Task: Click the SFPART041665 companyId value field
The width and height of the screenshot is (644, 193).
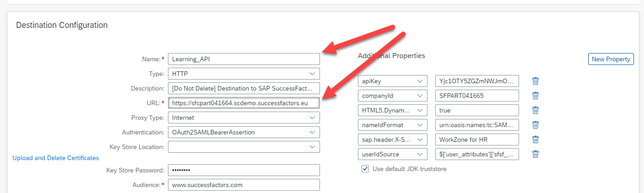Action: [477, 96]
